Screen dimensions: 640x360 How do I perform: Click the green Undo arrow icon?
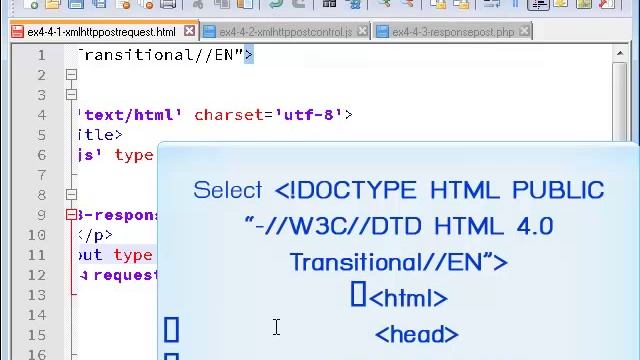[276, 4]
